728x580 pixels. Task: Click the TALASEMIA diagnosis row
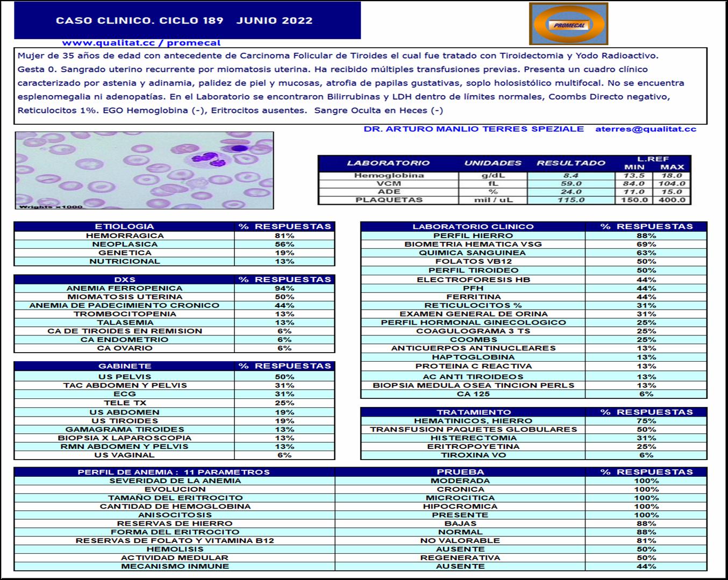(174, 323)
